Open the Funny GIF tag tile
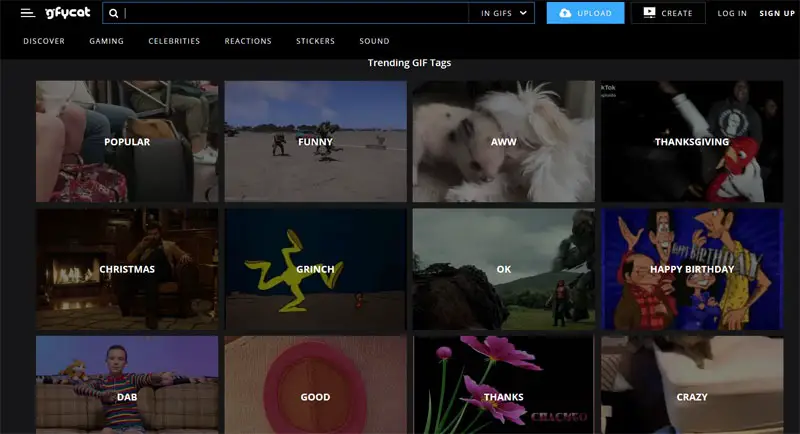The image size is (800, 434). pos(315,141)
